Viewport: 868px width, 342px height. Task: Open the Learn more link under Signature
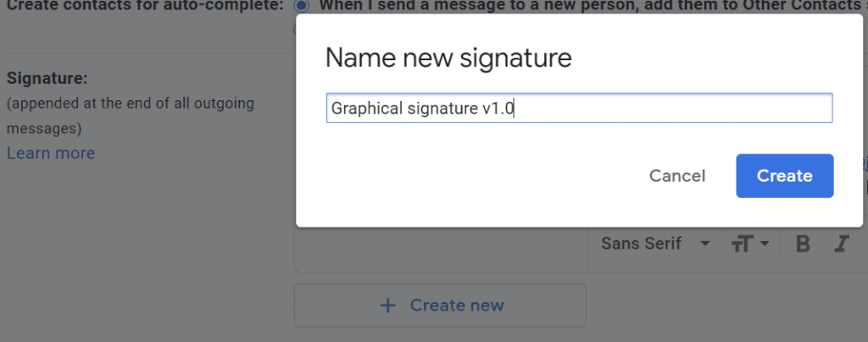(51, 153)
